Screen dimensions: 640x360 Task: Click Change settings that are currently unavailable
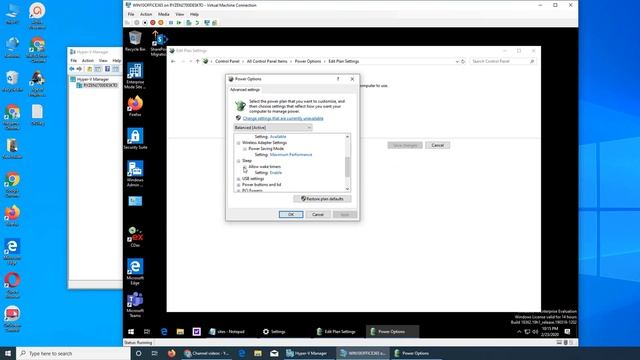click(x=283, y=118)
